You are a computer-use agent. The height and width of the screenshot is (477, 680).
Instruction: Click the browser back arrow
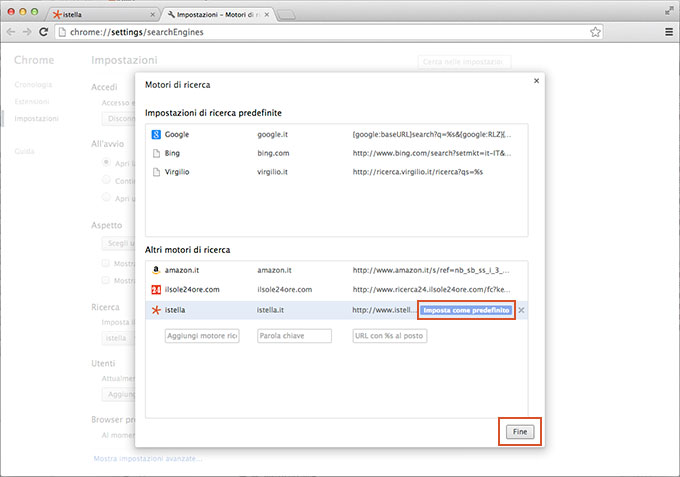pyautogui.click(x=11, y=32)
